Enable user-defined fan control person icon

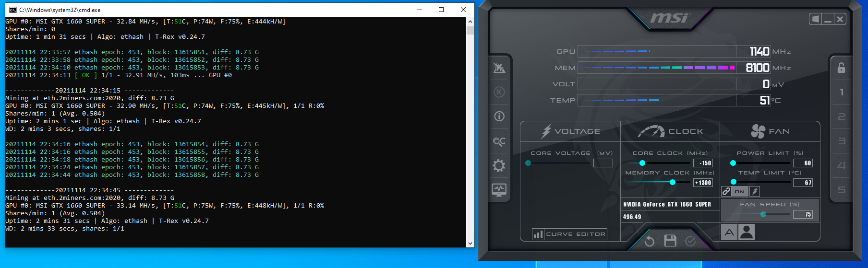pos(747,233)
